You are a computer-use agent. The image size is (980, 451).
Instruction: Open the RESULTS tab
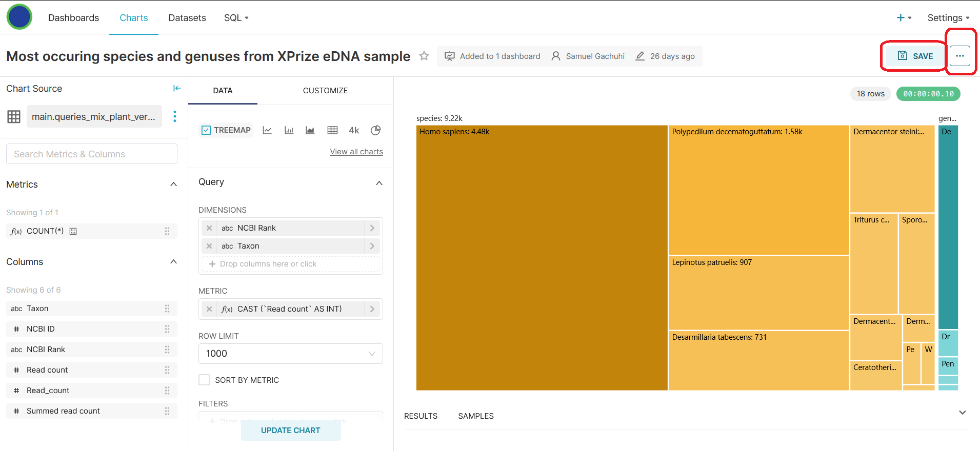pyautogui.click(x=421, y=416)
